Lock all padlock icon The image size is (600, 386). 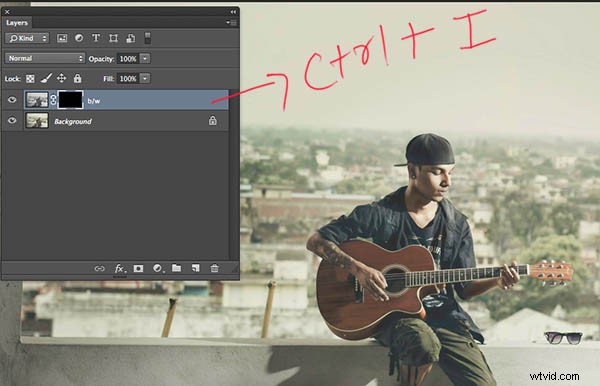click(77, 78)
